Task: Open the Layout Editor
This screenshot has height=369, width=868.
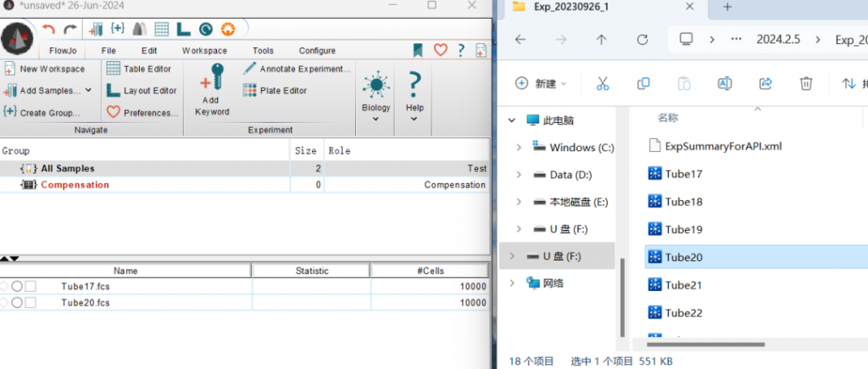Action: 142,91
